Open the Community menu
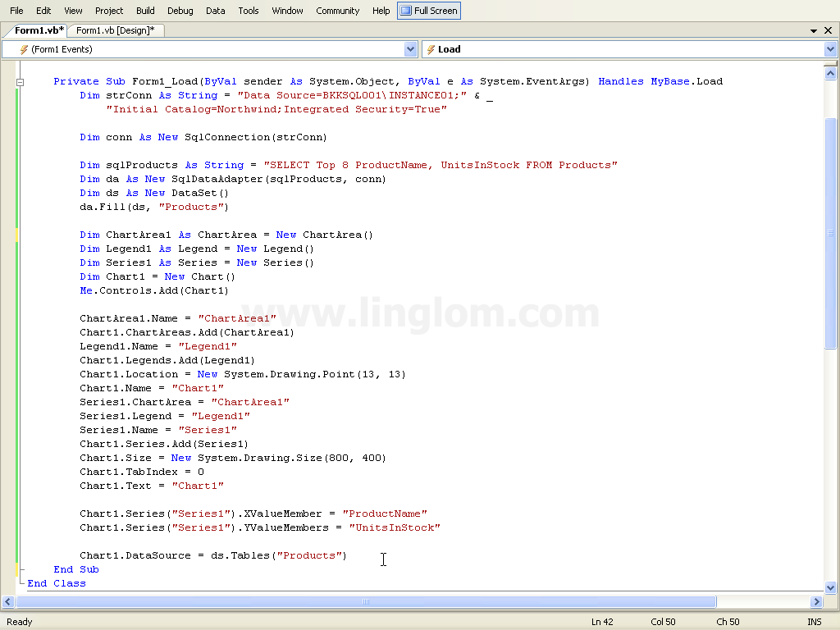Viewport: 840px width, 630px height. pyautogui.click(x=337, y=11)
